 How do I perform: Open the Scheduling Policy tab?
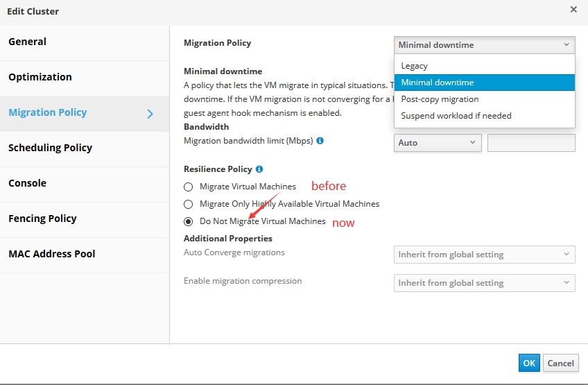(50, 148)
